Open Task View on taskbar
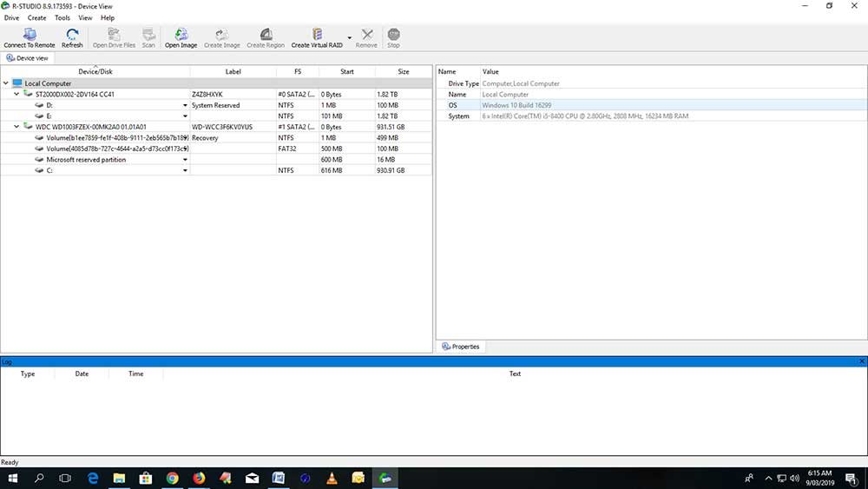868x489 pixels. [65, 478]
